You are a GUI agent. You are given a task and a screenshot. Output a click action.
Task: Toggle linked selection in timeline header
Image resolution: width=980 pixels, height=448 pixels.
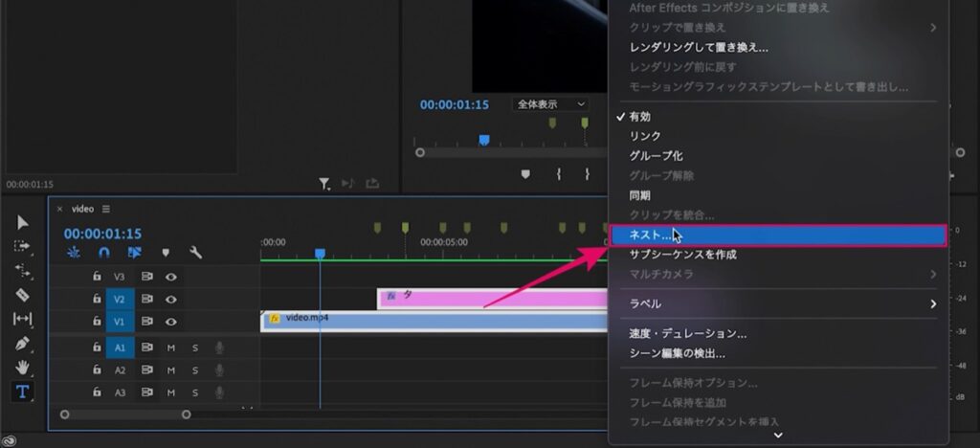coord(134,253)
